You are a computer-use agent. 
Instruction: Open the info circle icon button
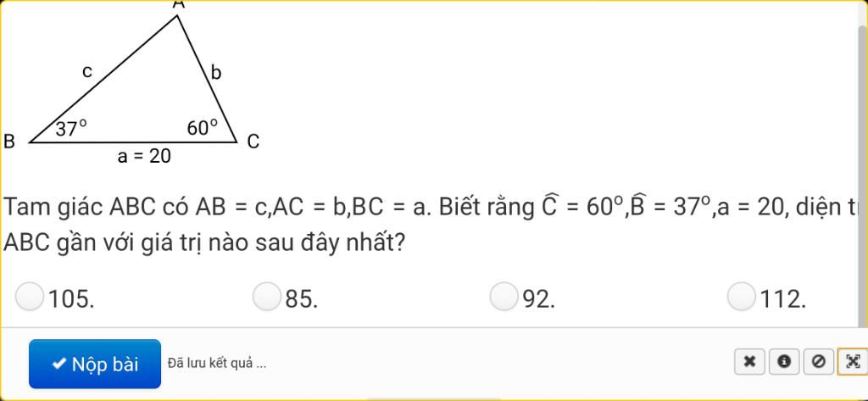click(x=783, y=362)
